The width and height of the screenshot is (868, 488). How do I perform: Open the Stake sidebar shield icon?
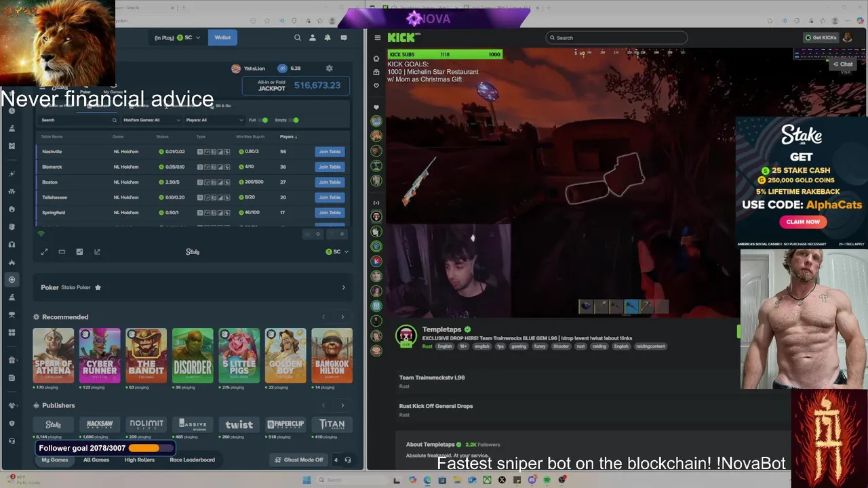click(x=12, y=423)
